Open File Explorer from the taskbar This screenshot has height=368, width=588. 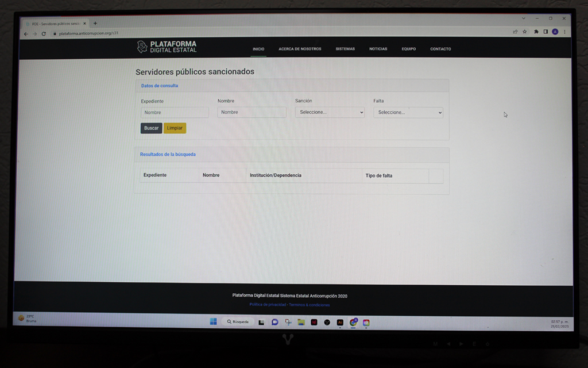[x=301, y=322]
